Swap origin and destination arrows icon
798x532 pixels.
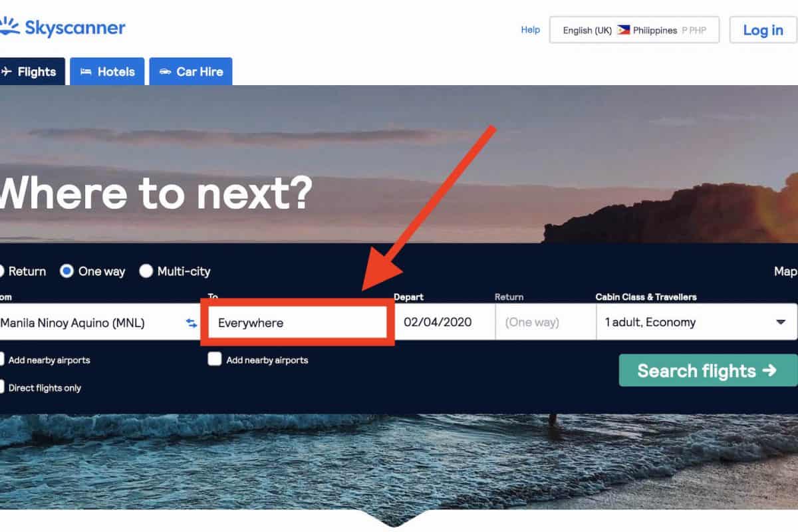[192, 323]
